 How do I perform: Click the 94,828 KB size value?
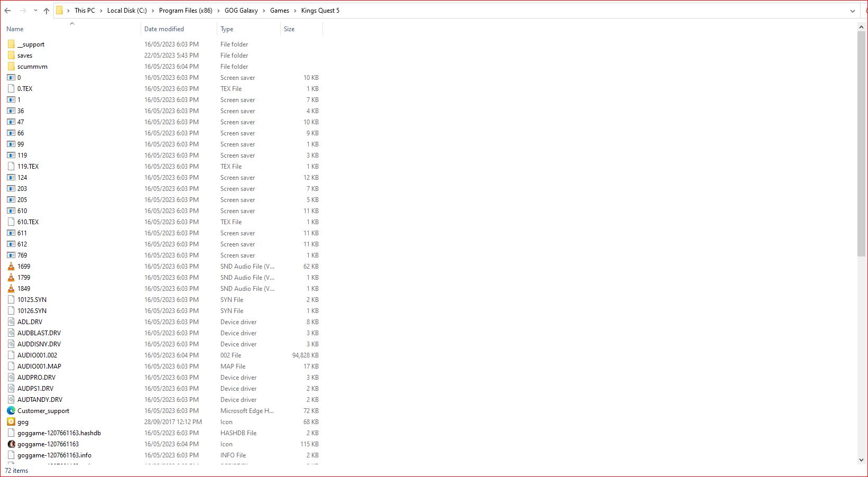tap(305, 355)
